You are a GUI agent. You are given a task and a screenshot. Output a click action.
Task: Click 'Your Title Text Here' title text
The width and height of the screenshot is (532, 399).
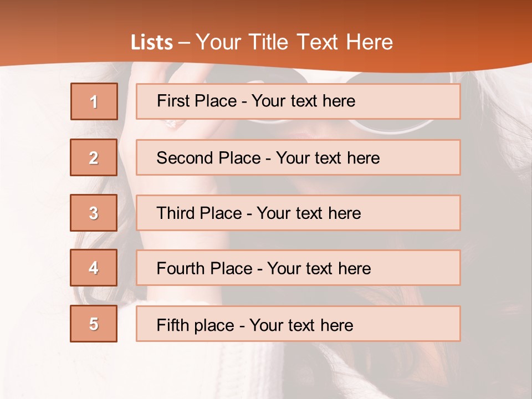click(x=294, y=43)
